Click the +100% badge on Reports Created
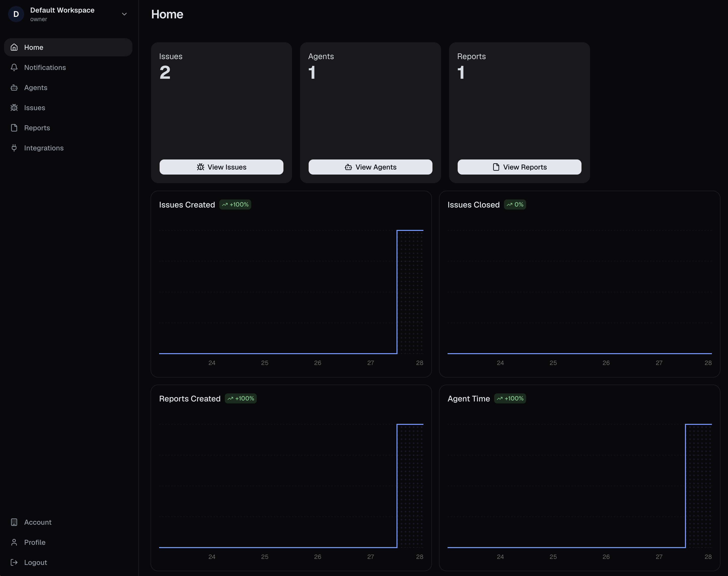The width and height of the screenshot is (728, 576). point(241,399)
